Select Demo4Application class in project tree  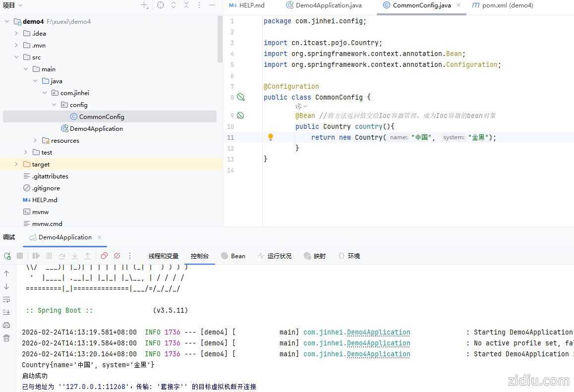pos(96,129)
